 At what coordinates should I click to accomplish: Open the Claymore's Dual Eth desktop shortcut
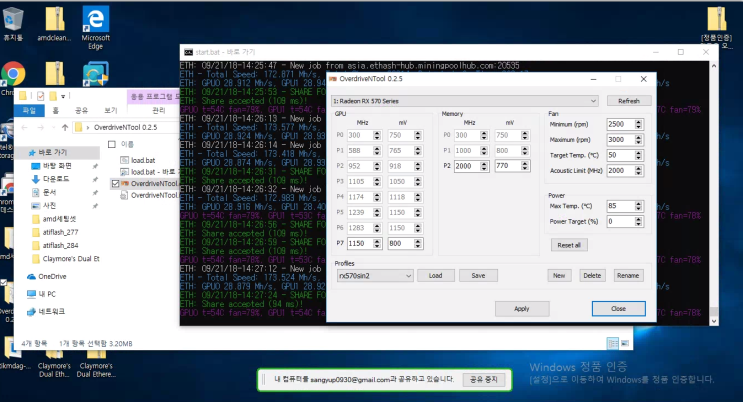(x=54, y=364)
